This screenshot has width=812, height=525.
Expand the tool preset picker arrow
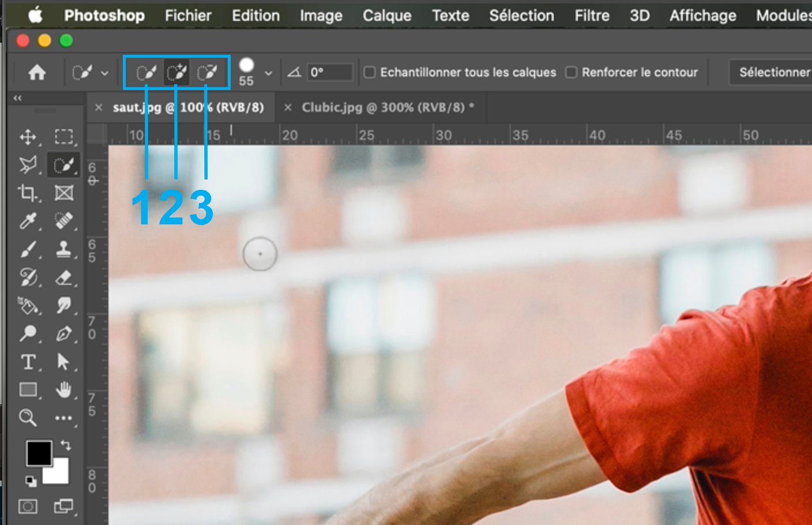tap(104, 73)
